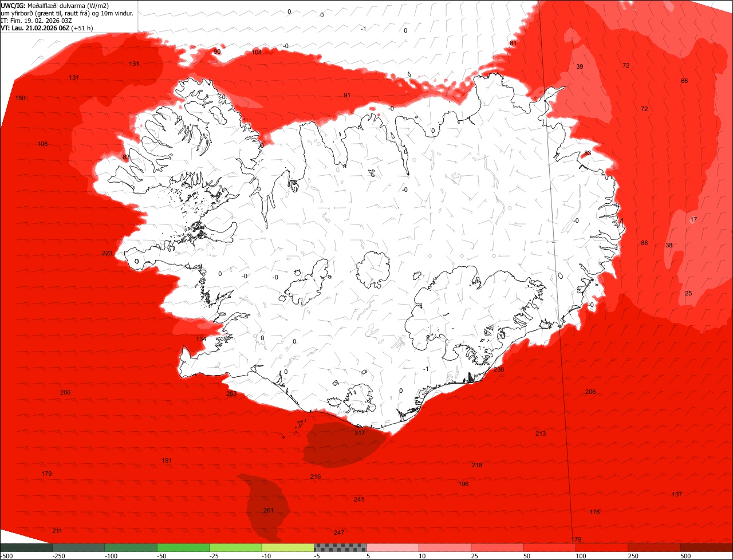Screen dimensions: 733x560
Task: Select the legend swatch between -50 and -25
Action: (x=183, y=547)
